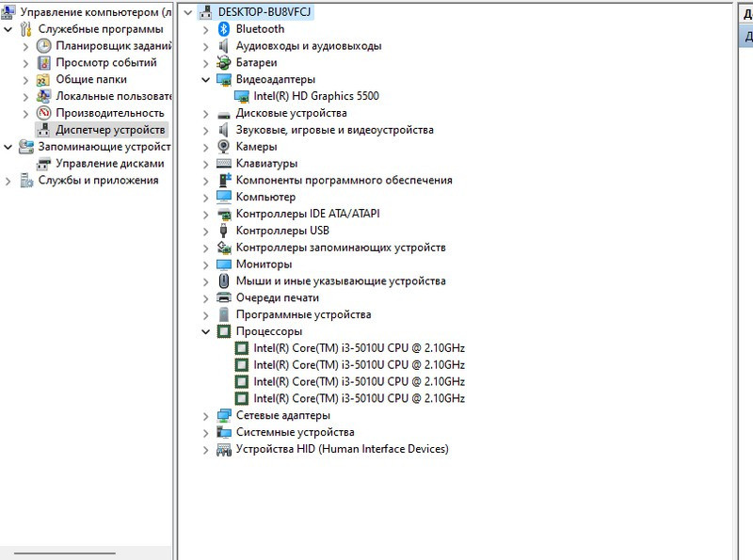The width and height of the screenshot is (753, 560).
Task: Click the Системные устройства icon
Action: 224,432
